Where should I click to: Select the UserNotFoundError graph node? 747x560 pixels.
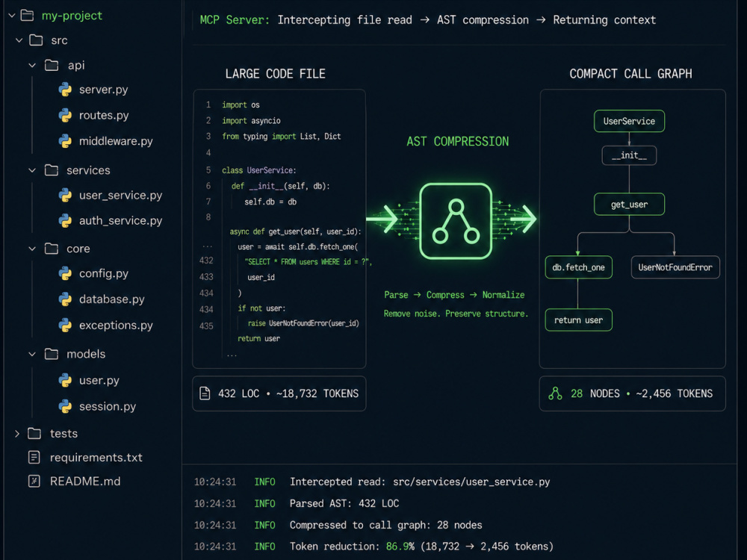point(675,267)
